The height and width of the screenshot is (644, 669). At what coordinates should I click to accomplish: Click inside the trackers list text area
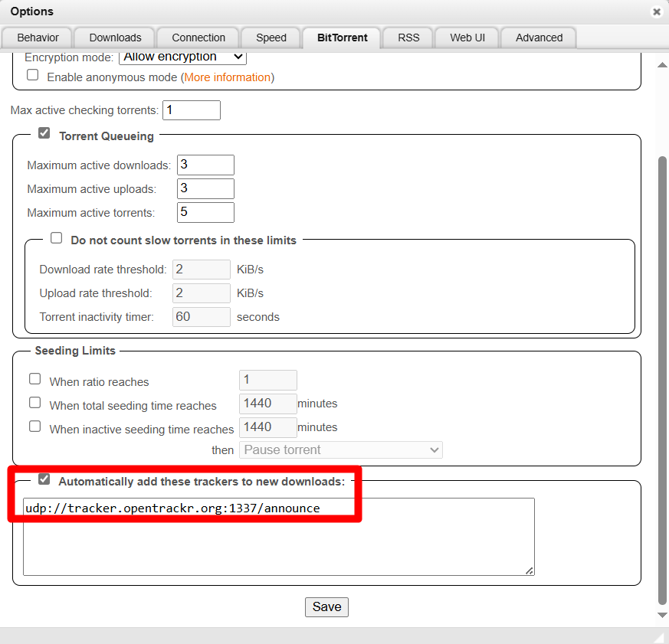[x=279, y=537]
